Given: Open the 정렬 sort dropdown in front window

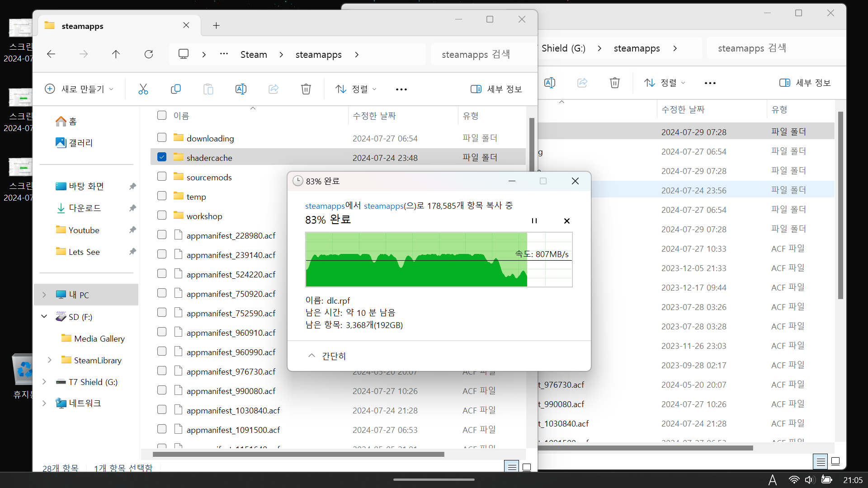Looking at the screenshot, I should coord(356,89).
